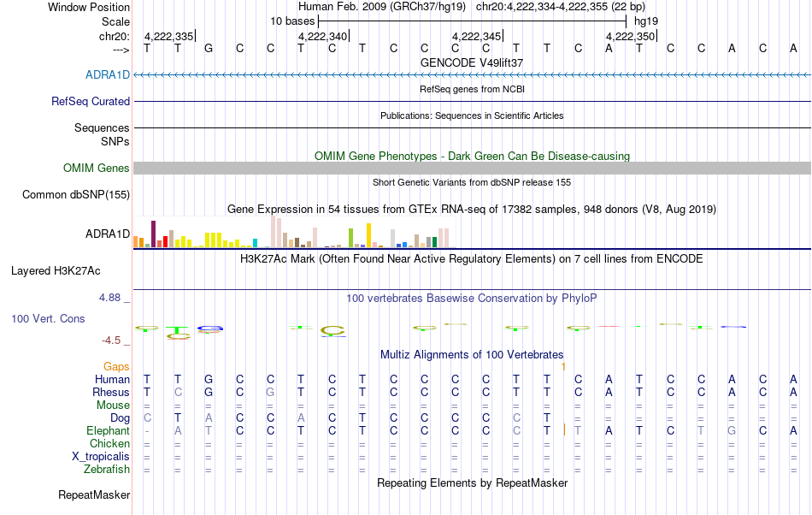Click the large C conservation logo letter
Screen dimensions: 812x515
click(x=332, y=330)
